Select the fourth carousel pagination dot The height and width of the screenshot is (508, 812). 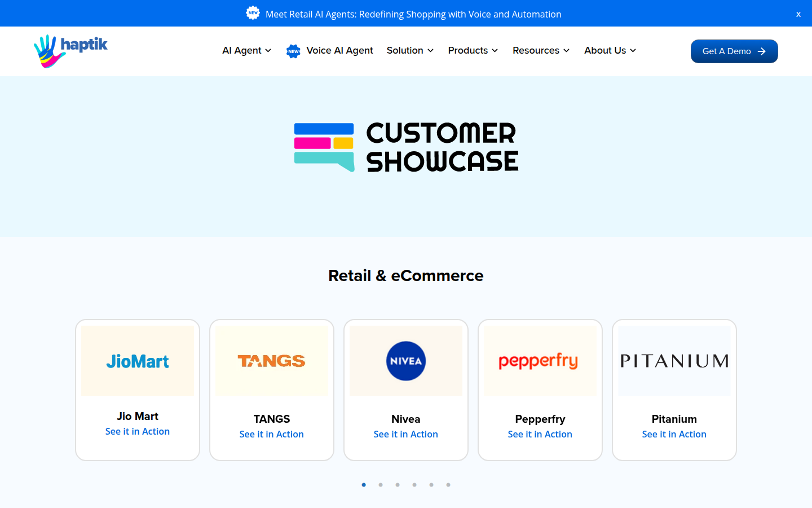pyautogui.click(x=414, y=485)
